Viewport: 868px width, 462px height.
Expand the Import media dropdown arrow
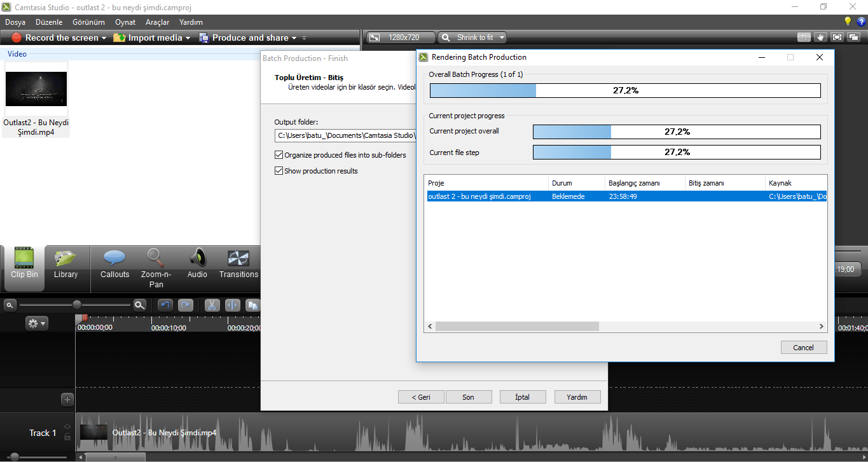[188, 38]
